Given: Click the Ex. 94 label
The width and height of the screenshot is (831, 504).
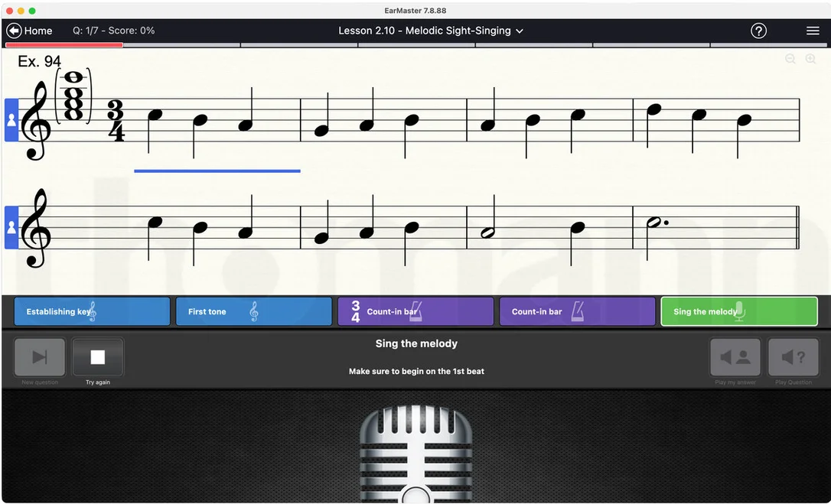Looking at the screenshot, I should coord(39,61).
